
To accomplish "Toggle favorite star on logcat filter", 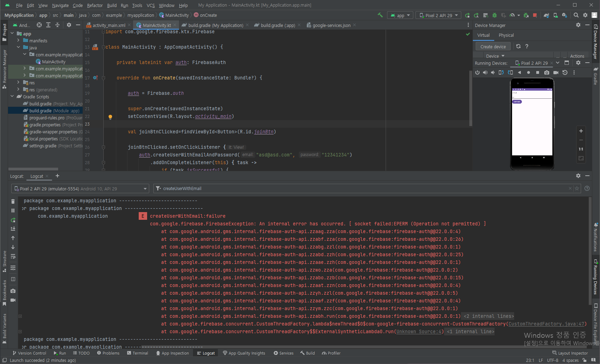I will pos(577,188).
